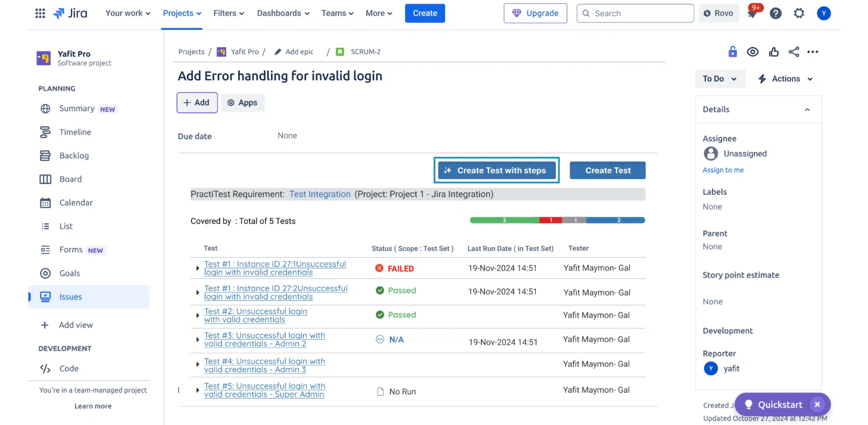Screen dimensions: 868x425
Task: Click the Add button under title
Action: 197,102
